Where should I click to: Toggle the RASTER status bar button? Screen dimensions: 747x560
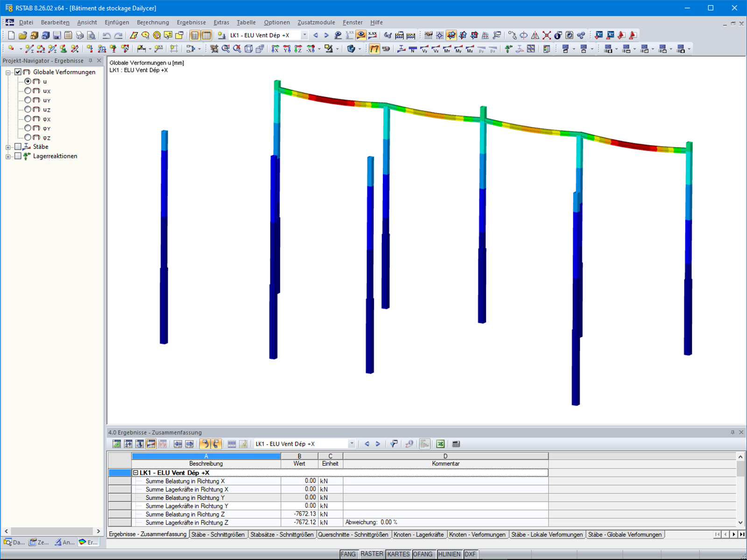372,554
